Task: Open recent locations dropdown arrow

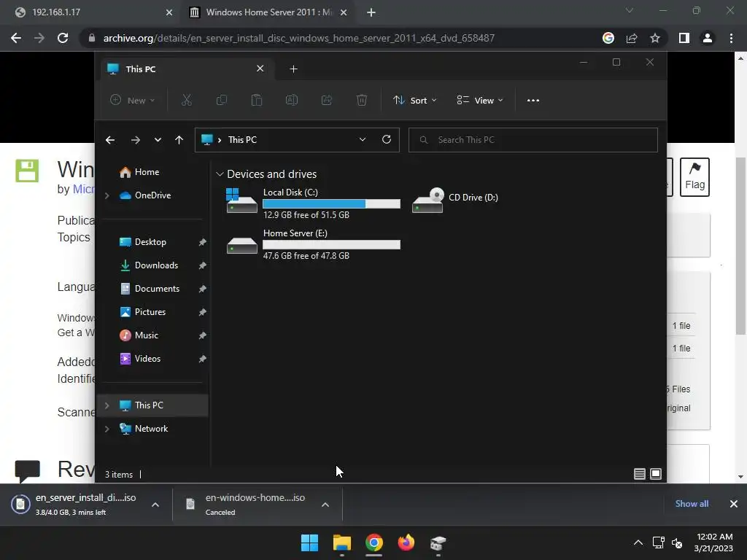Action: (x=158, y=140)
